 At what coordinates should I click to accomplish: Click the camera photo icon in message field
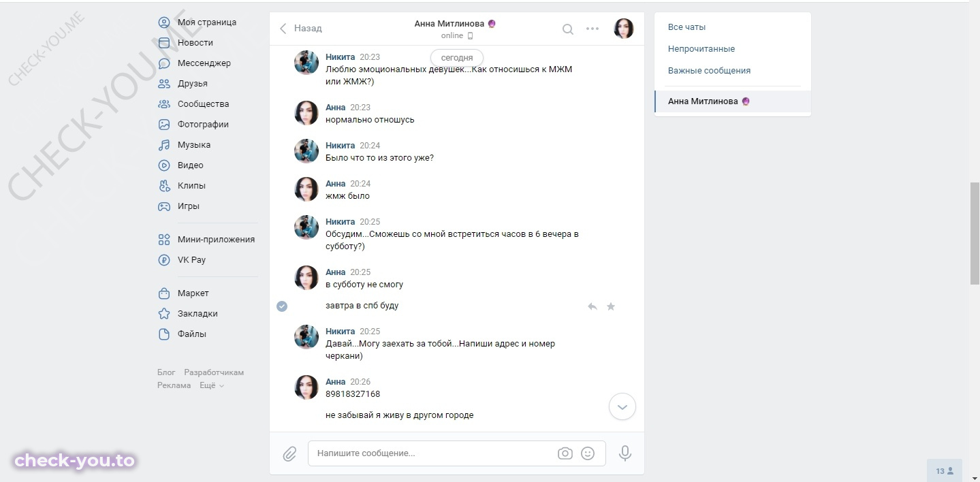click(565, 453)
